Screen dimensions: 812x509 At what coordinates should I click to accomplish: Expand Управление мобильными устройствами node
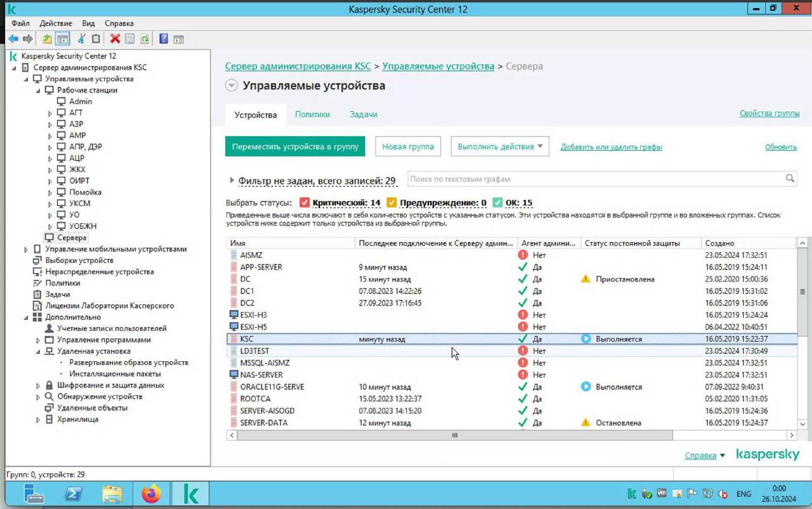pyautogui.click(x=26, y=249)
